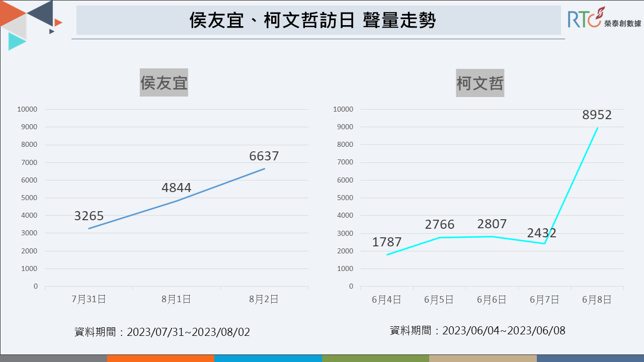Click the 10000 y-axis label on 侯友宜 chart
The height and width of the screenshot is (362, 644).
pos(27,109)
